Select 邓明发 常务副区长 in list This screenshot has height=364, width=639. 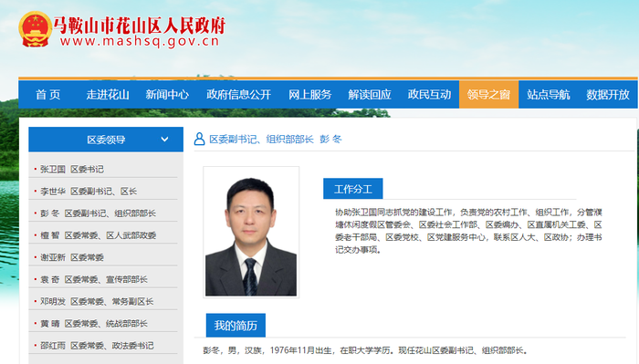[97, 301]
